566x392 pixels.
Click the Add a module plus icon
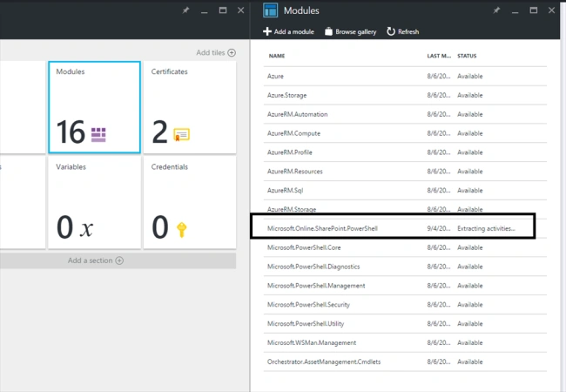tap(267, 31)
